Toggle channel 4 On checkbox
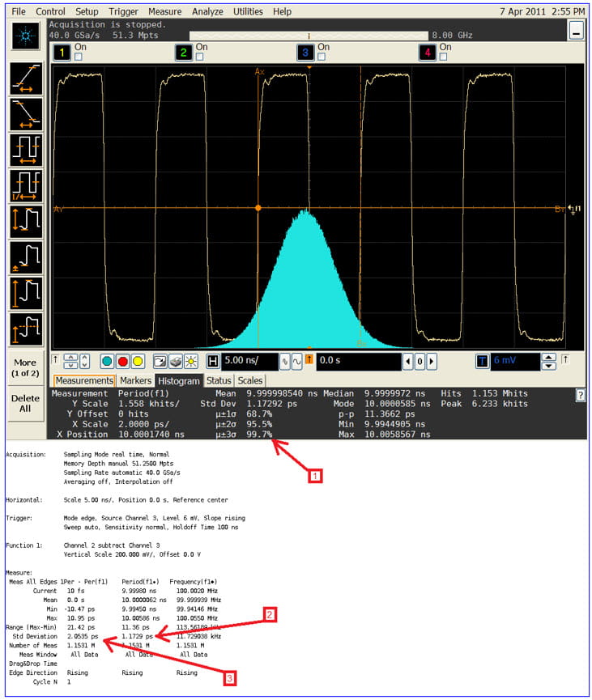 pyautogui.click(x=443, y=57)
